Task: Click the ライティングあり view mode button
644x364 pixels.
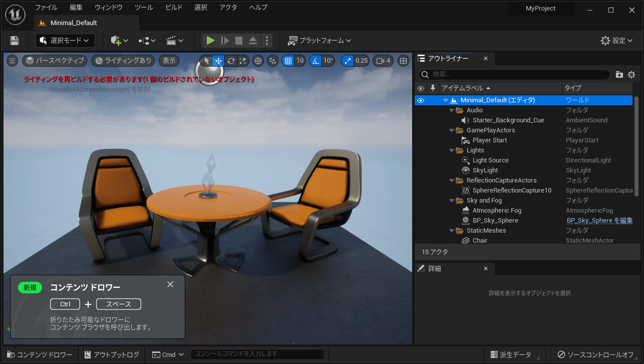Action: pyautogui.click(x=123, y=61)
